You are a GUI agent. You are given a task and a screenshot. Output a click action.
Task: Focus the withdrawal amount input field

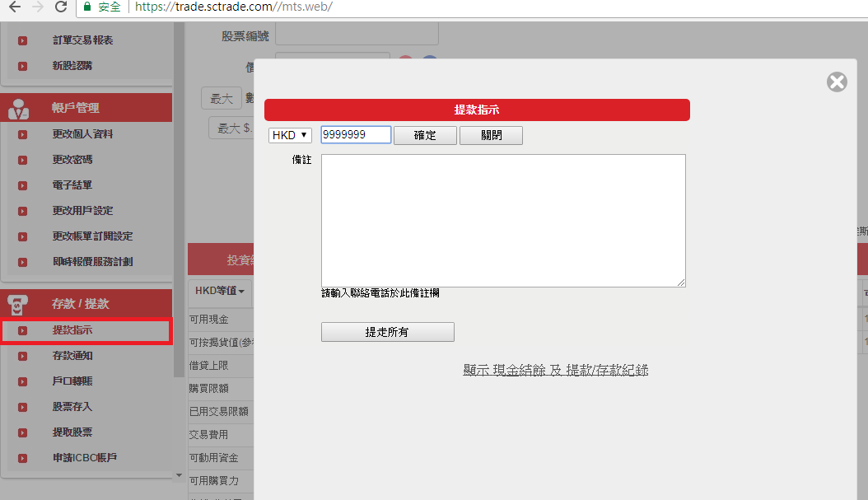point(355,135)
